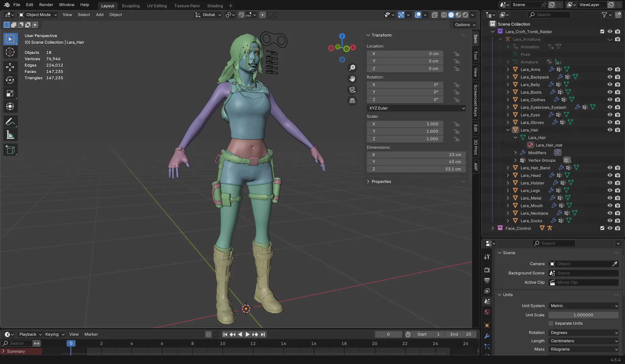625x364 pixels.
Task: Open the timeline Marker menu
Action: (x=91, y=334)
